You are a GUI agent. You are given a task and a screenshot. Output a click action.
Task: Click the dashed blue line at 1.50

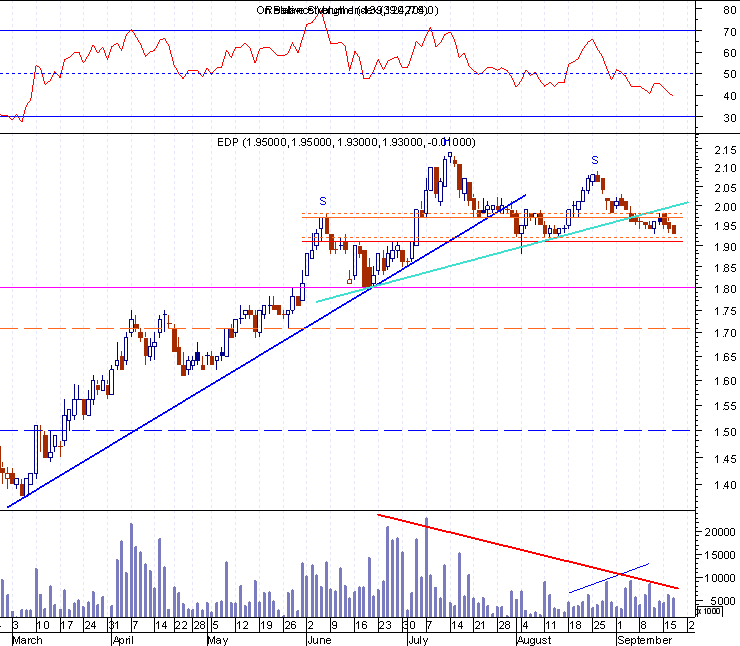(347, 430)
